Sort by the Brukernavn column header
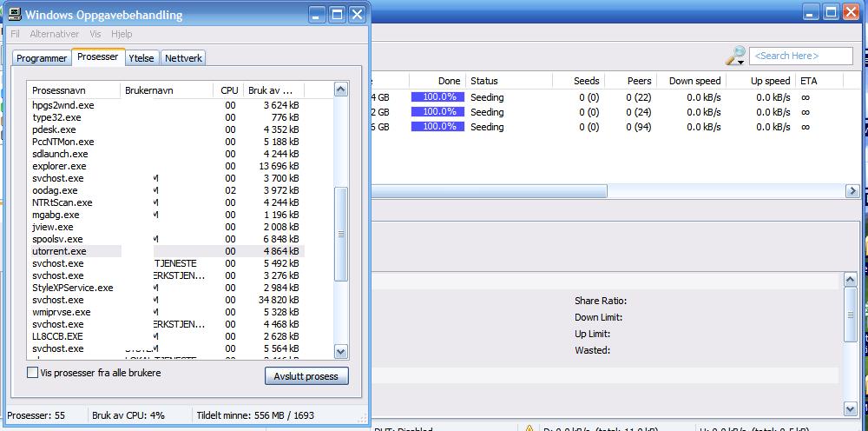The height and width of the screenshot is (431, 868). point(167,90)
